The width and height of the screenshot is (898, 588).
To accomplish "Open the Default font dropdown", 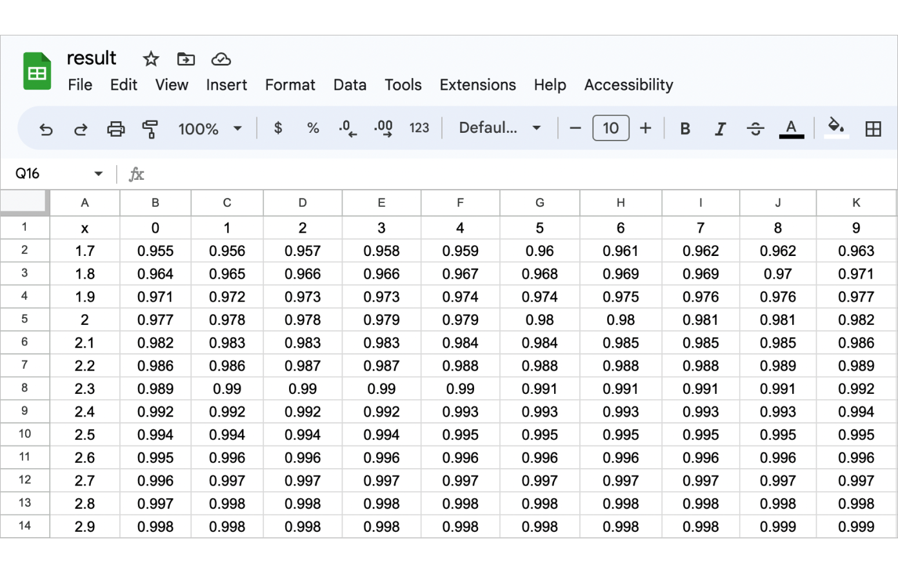I will 499,128.
